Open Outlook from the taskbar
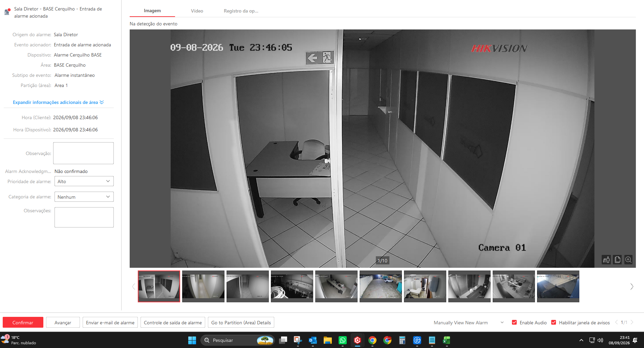Image resolution: width=644 pixels, height=348 pixels. pyautogui.click(x=313, y=340)
